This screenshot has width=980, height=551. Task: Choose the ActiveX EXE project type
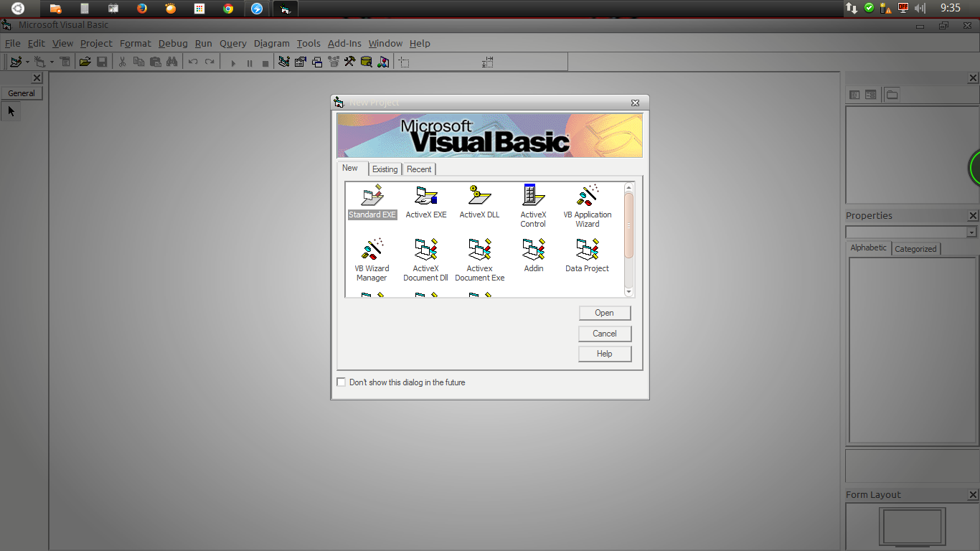pyautogui.click(x=426, y=202)
